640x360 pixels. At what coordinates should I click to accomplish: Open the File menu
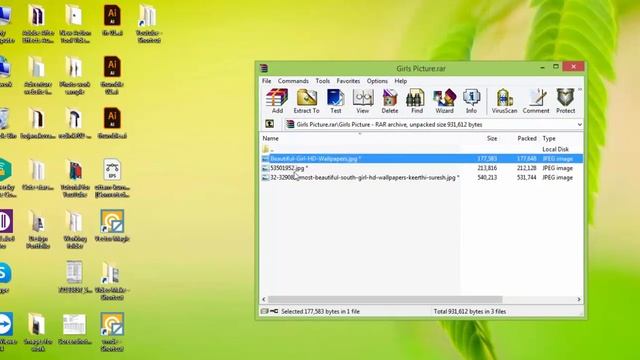tap(267, 81)
